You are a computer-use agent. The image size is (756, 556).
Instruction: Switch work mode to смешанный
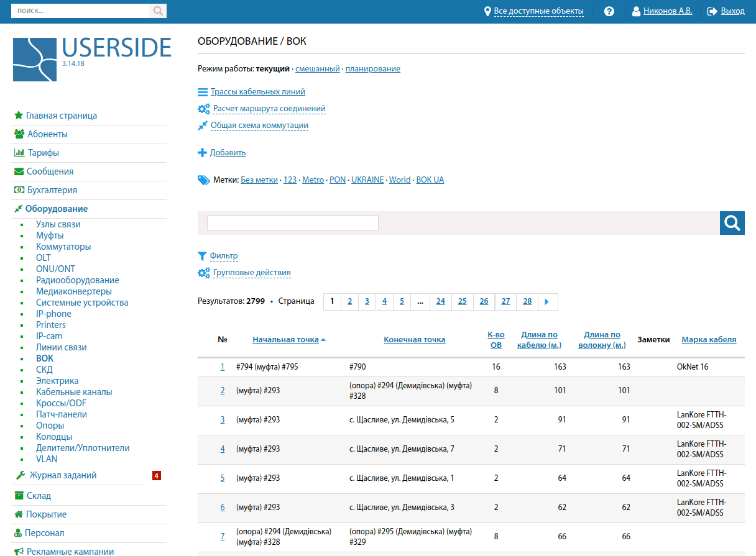(317, 69)
